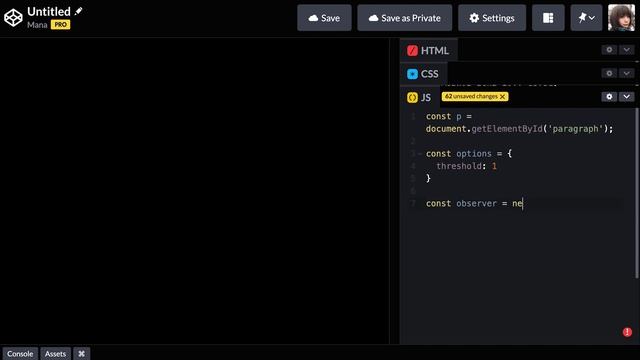The width and height of the screenshot is (640, 360).
Task: Open the Settings dialog
Action: pyautogui.click(x=492, y=18)
